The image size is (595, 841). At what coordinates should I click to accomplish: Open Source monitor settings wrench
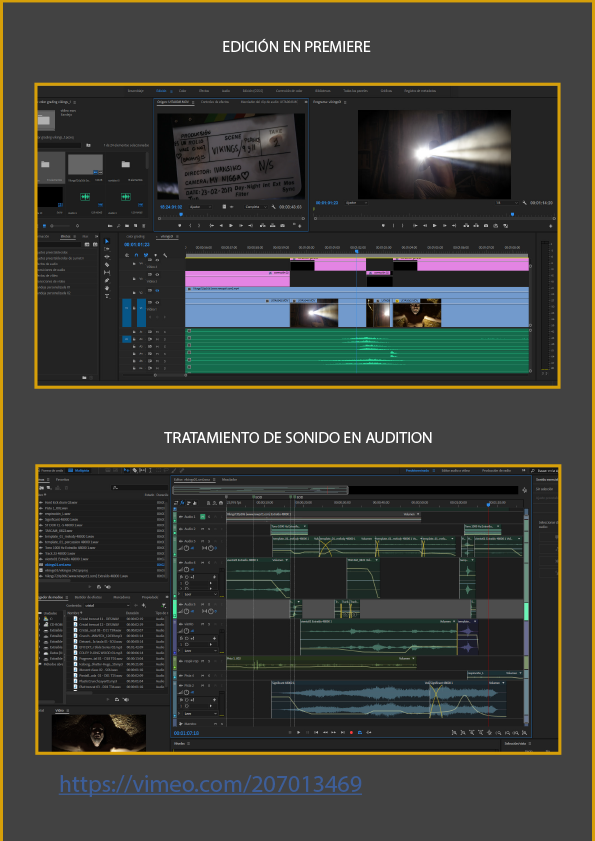[273, 206]
